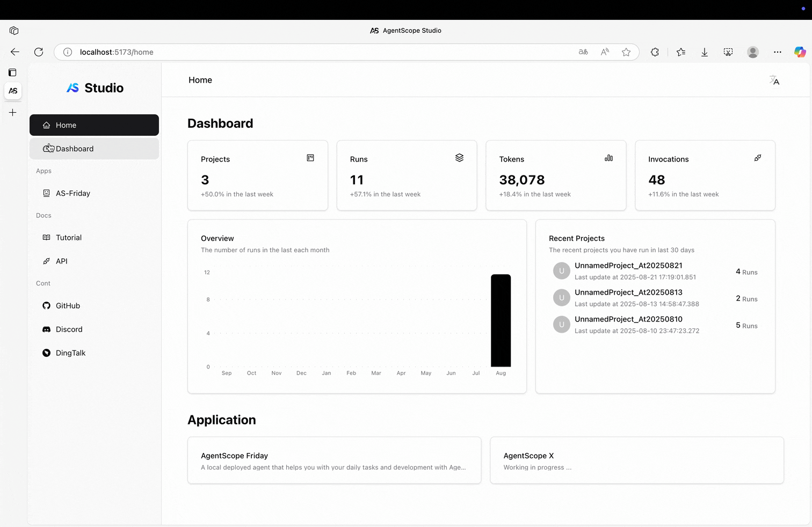Click the Recent Projects heading
Viewport: 812px width, 527px height.
coord(577,238)
